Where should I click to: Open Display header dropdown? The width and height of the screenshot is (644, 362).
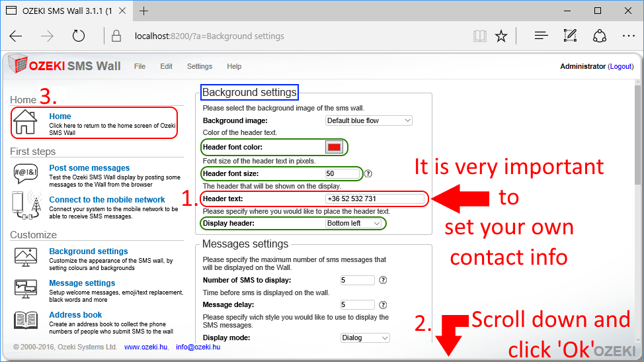click(x=353, y=223)
